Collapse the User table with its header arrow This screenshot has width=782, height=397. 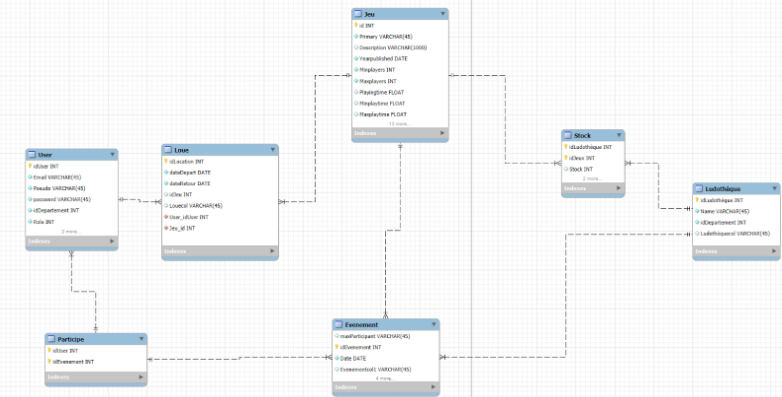click(x=112, y=155)
